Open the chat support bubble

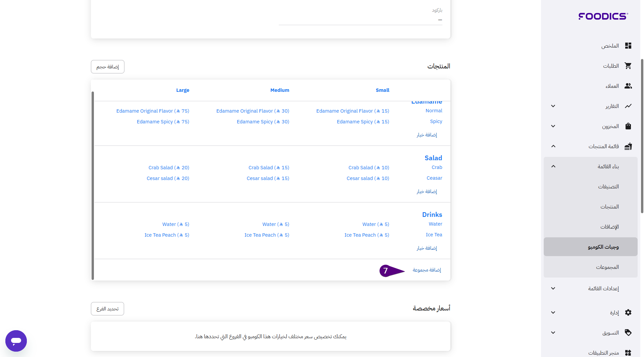16,341
